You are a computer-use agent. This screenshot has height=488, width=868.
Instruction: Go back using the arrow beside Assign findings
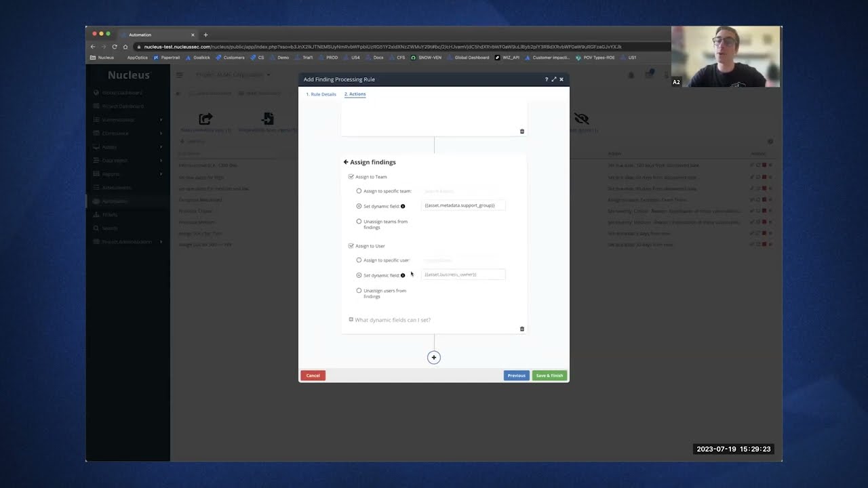coord(346,162)
